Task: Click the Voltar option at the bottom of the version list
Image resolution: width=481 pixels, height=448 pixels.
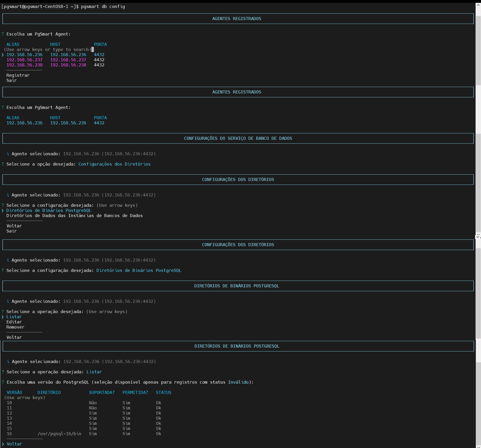Action: click(14, 444)
